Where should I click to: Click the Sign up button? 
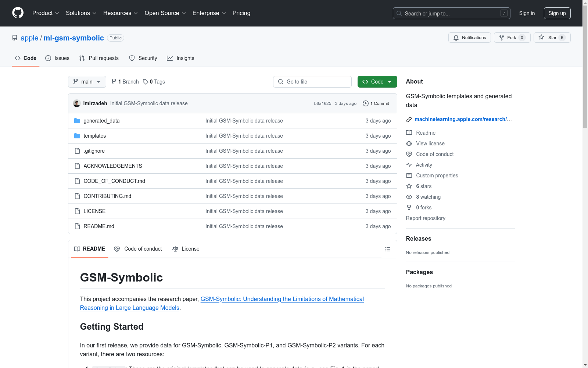click(x=557, y=13)
